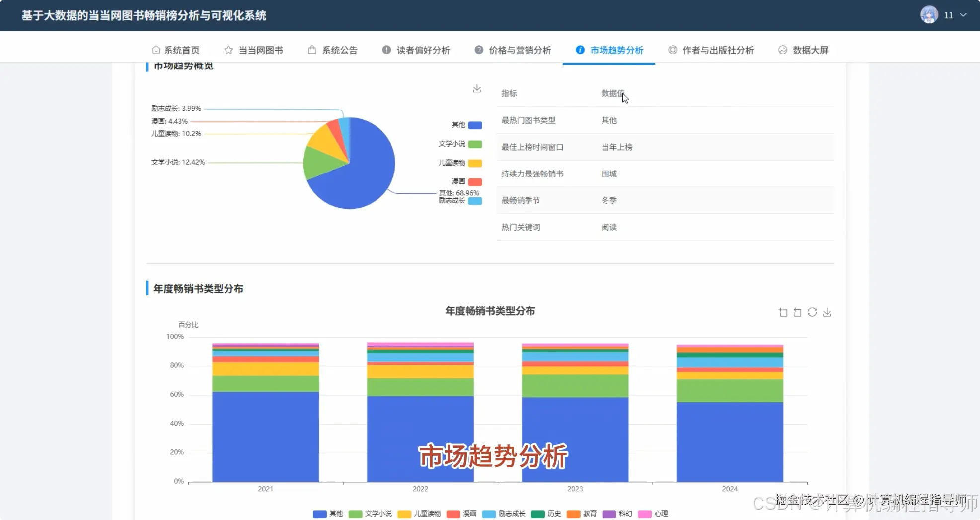Toggle 心理 series in bar chart legend
This screenshot has width=980, height=520.
[x=653, y=514]
